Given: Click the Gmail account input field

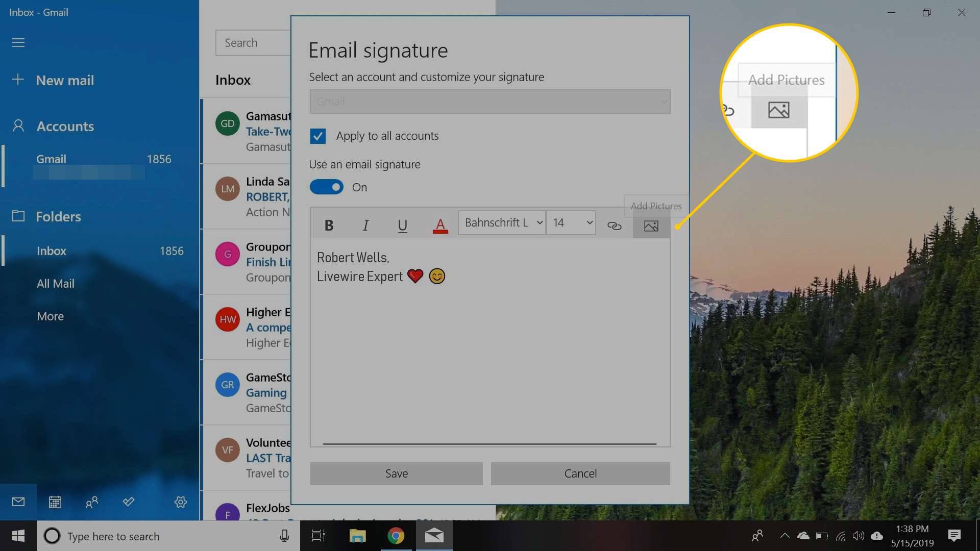Looking at the screenshot, I should [x=490, y=101].
